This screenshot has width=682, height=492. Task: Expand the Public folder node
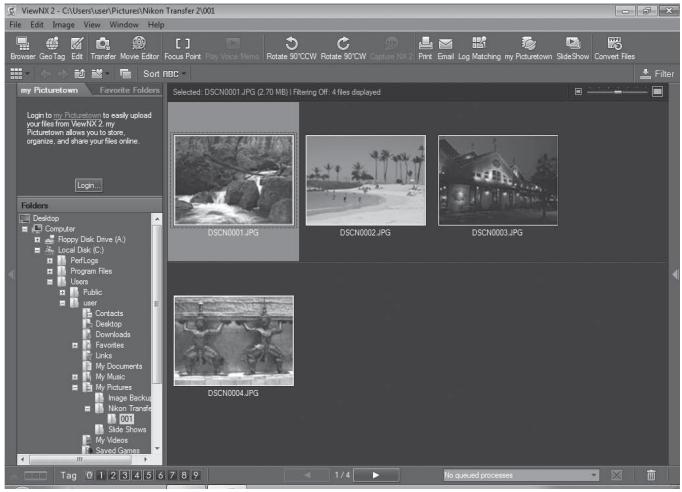coord(62,292)
